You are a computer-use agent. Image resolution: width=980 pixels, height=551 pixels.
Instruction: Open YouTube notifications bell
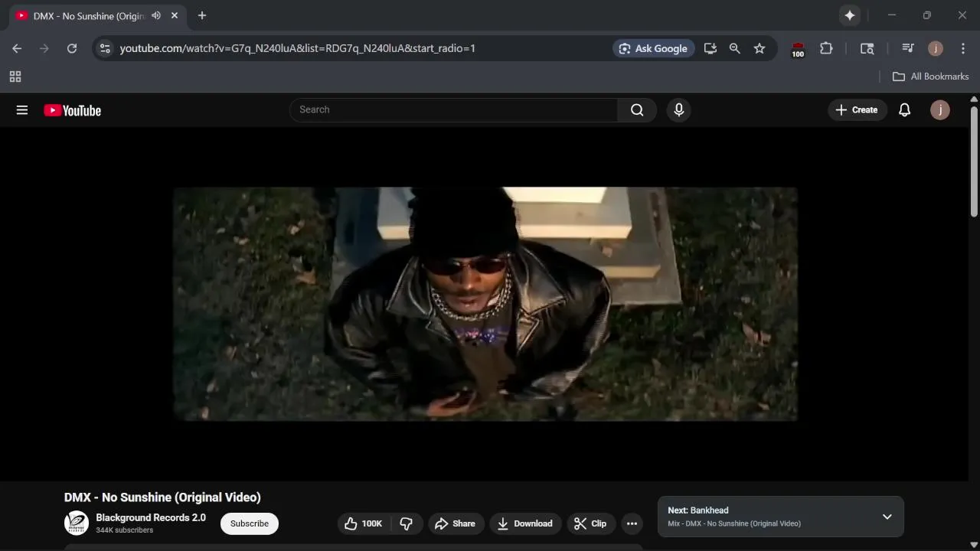904,110
